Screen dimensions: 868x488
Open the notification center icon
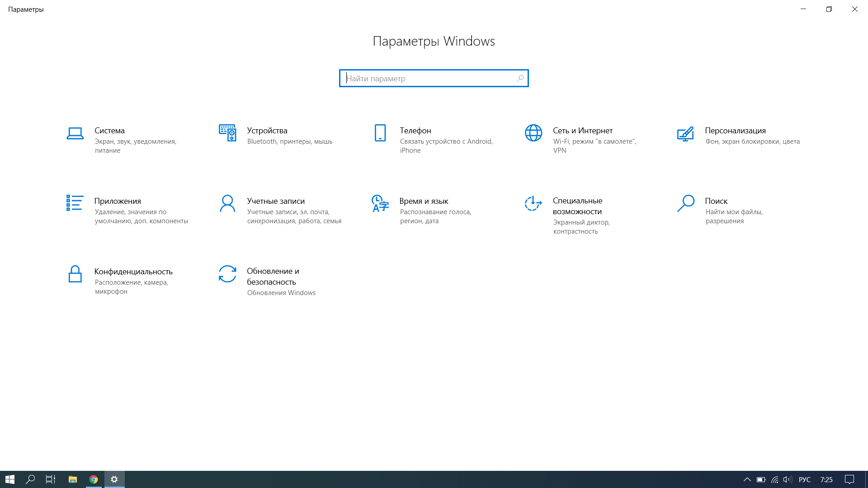849,479
